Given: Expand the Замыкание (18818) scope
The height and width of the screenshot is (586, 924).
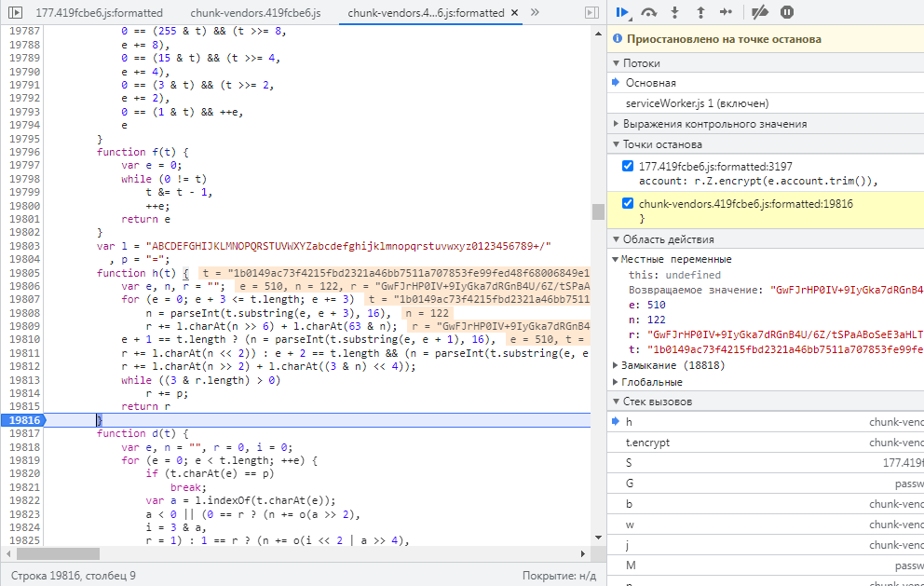Looking at the screenshot, I should (x=665, y=365).
